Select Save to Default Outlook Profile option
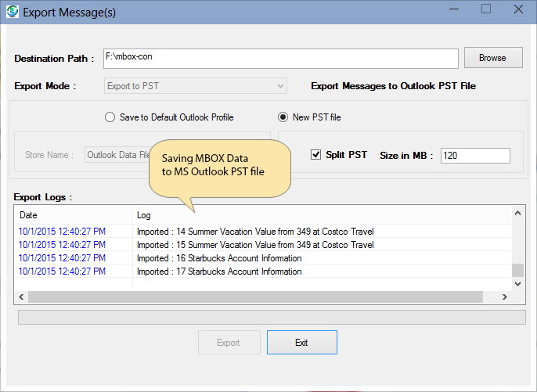The width and height of the screenshot is (537, 392). [x=110, y=117]
